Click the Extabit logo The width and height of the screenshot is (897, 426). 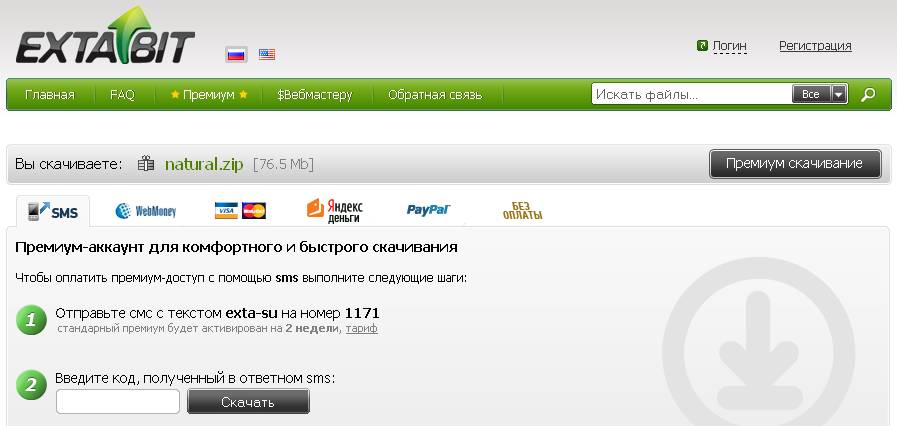[x=104, y=40]
